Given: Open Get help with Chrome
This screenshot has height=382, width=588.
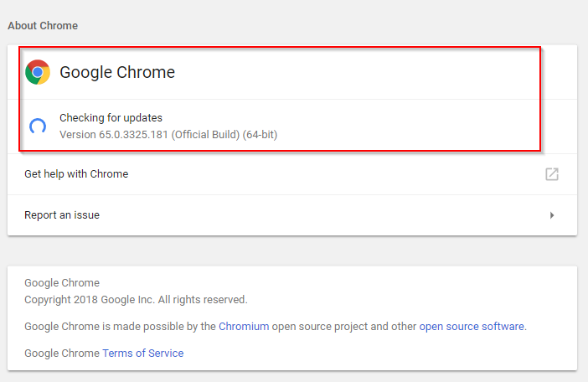Looking at the screenshot, I should [x=76, y=174].
